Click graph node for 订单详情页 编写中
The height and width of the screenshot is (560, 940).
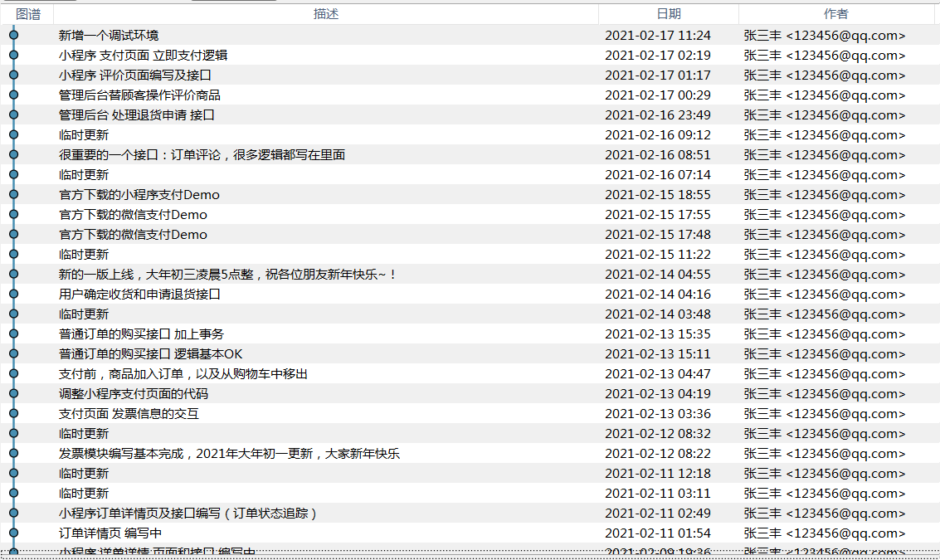(13, 533)
